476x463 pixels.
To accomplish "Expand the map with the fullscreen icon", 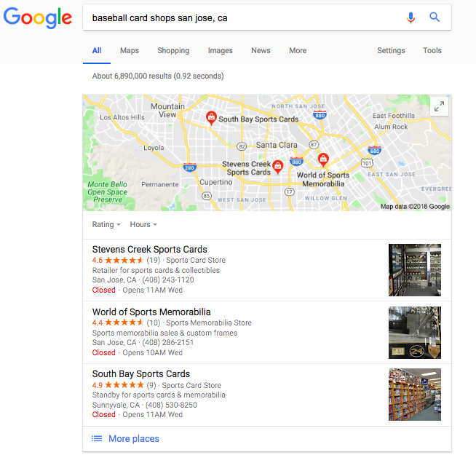I will coord(439,106).
